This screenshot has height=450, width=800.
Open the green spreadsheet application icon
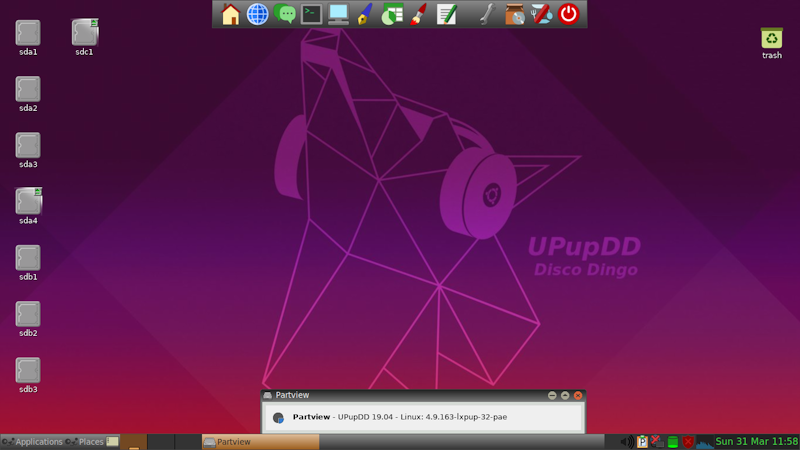coord(392,14)
